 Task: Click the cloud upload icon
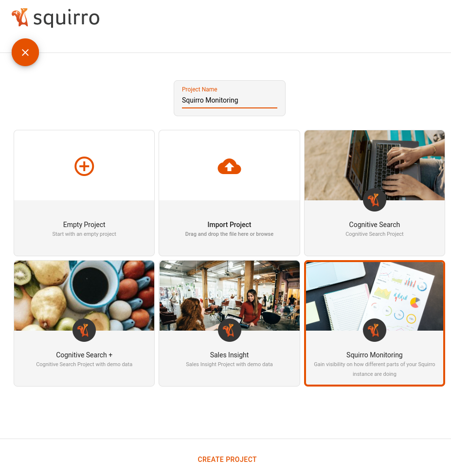tap(229, 166)
